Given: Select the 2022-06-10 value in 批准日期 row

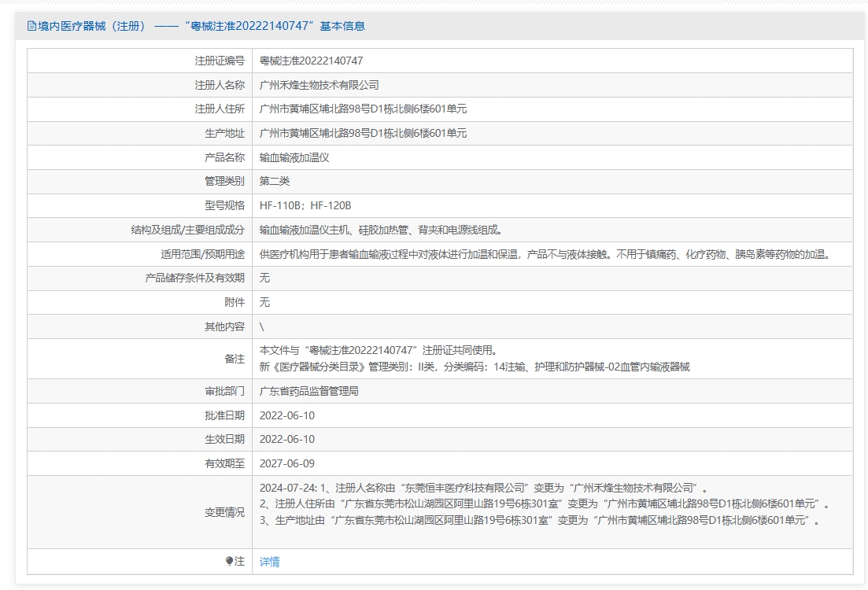Looking at the screenshot, I should coord(287,415).
